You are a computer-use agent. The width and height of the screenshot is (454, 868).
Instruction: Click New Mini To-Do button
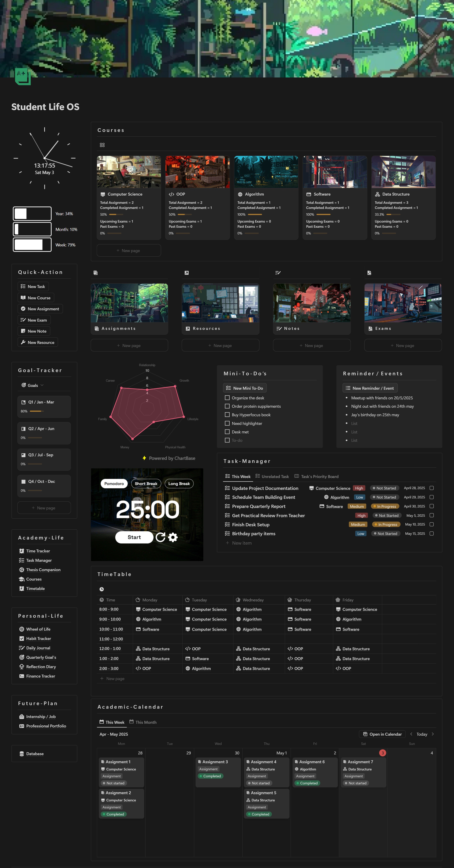tap(245, 388)
